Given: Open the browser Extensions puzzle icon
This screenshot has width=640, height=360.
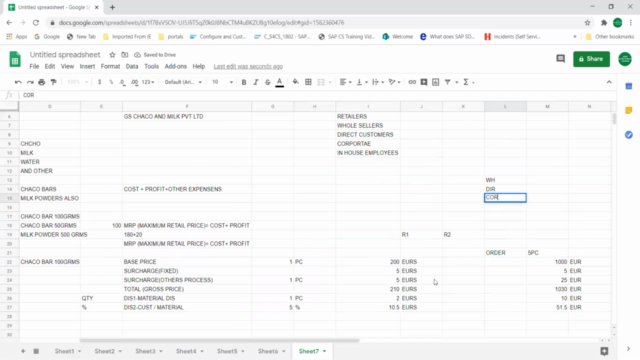Looking at the screenshot, I should [604, 22].
